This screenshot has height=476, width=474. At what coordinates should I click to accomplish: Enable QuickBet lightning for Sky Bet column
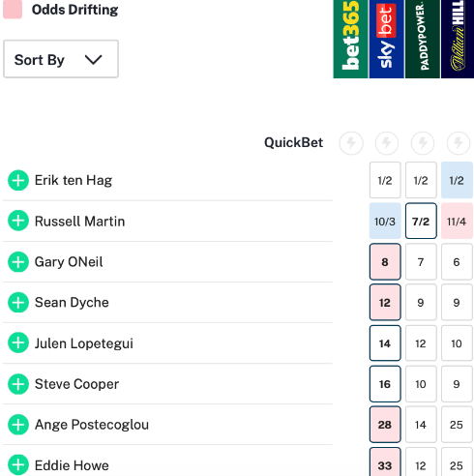tap(387, 142)
